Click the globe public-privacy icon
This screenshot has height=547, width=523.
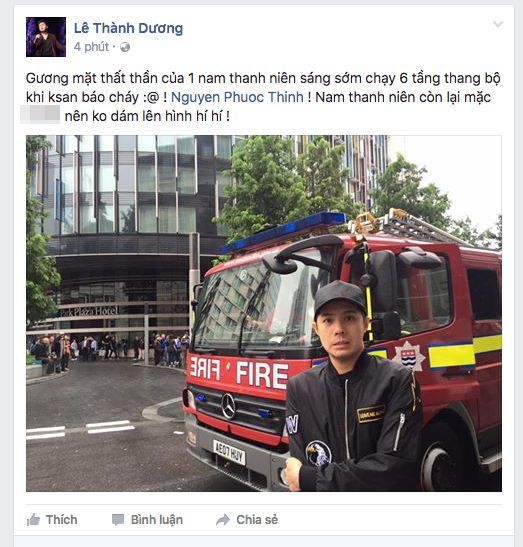[125, 47]
